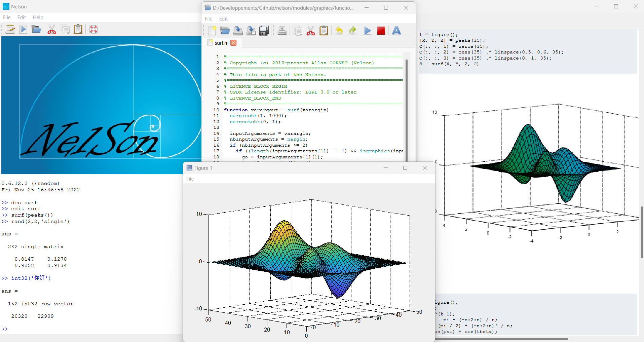Open the text editor via the notepad pencil icon
The image size is (644, 342).
(10, 30)
